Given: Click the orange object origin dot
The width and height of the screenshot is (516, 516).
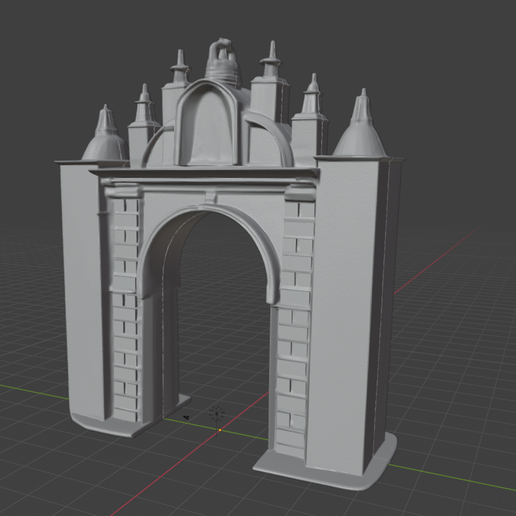Looking at the screenshot, I should (220, 430).
